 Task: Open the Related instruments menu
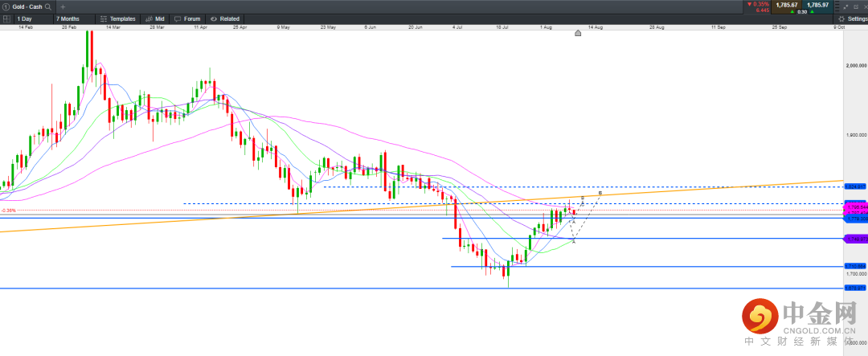click(x=225, y=18)
